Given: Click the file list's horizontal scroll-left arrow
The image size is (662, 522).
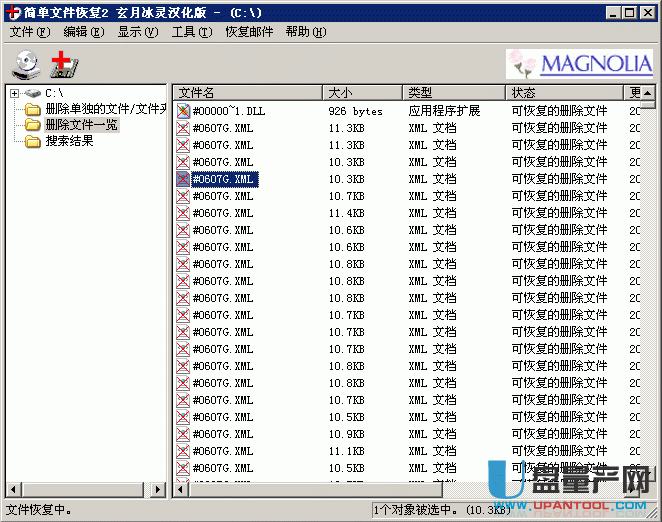Looking at the screenshot, I should click(181, 490).
